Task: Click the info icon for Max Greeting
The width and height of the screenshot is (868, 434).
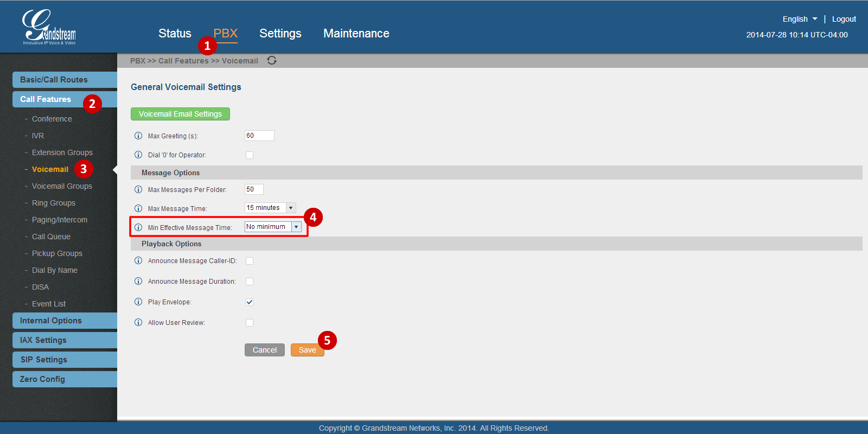Action: click(138, 136)
